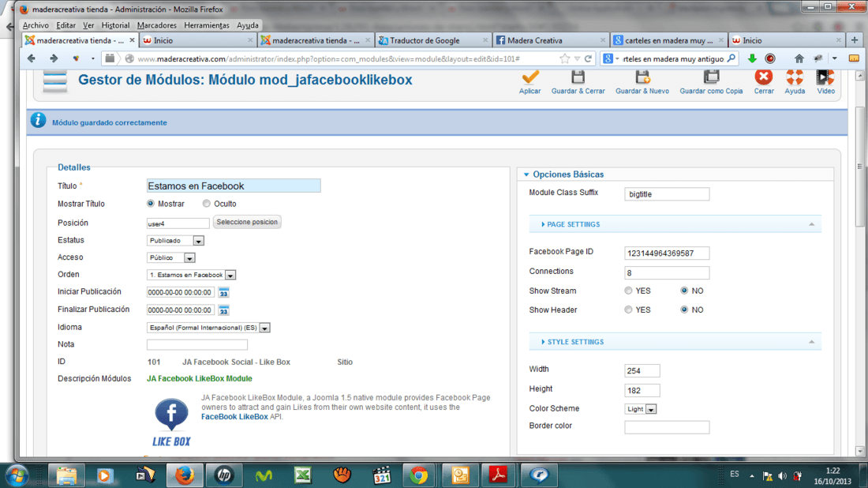Click Seleccione posicion button

[247, 222]
